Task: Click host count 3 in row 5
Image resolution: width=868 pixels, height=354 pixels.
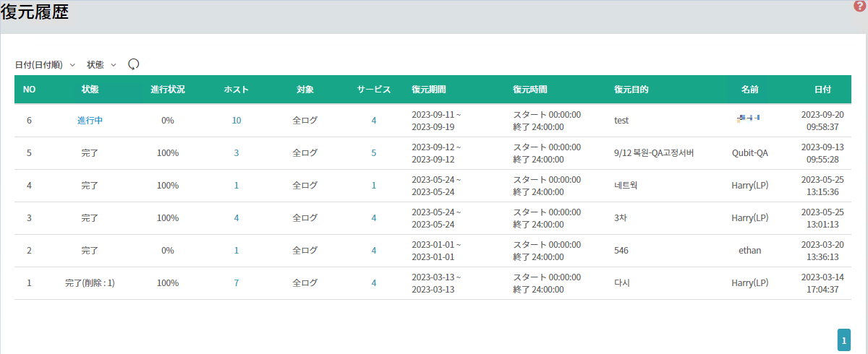Action: point(237,153)
